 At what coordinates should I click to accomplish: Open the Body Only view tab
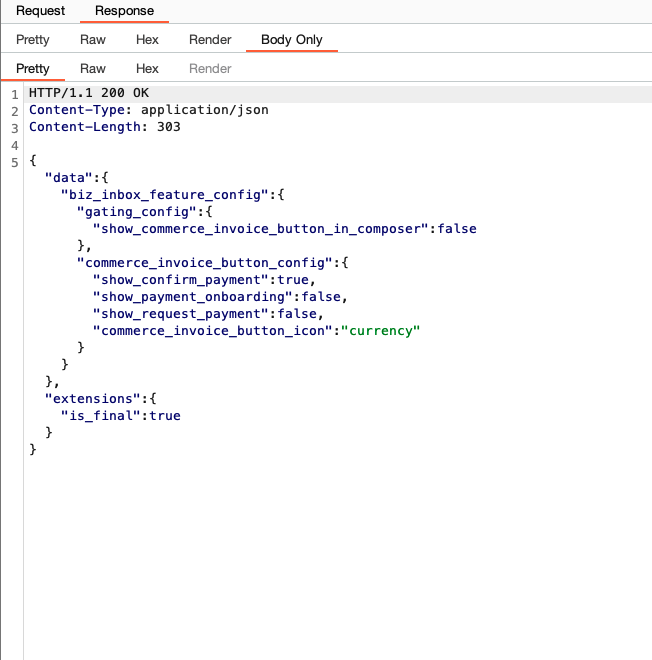coord(292,40)
